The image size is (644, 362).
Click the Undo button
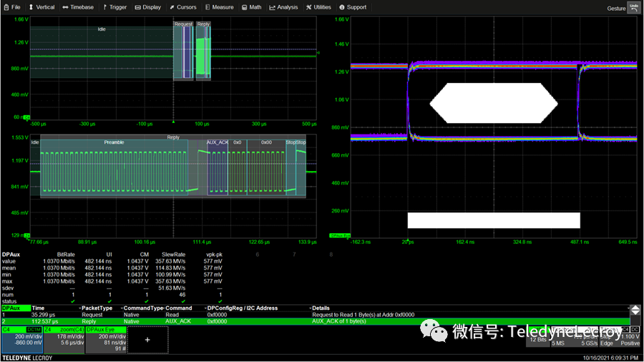(633, 6)
